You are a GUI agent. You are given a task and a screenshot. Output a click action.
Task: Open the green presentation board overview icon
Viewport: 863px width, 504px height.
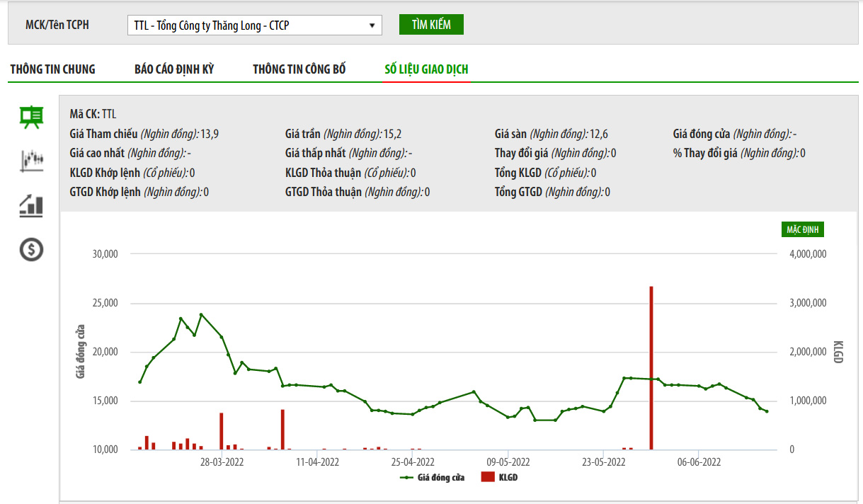[31, 117]
